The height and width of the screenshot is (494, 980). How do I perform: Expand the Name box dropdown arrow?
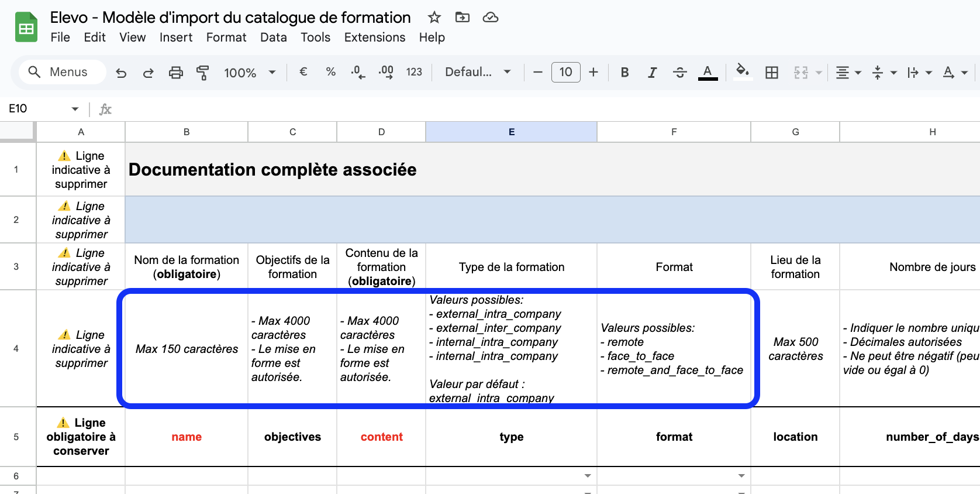click(75, 109)
